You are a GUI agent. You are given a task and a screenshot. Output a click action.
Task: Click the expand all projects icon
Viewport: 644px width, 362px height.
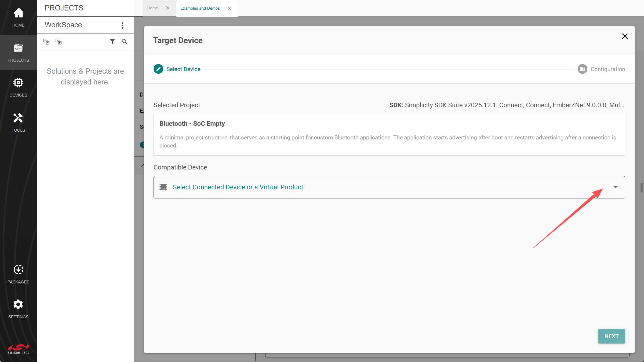click(58, 42)
